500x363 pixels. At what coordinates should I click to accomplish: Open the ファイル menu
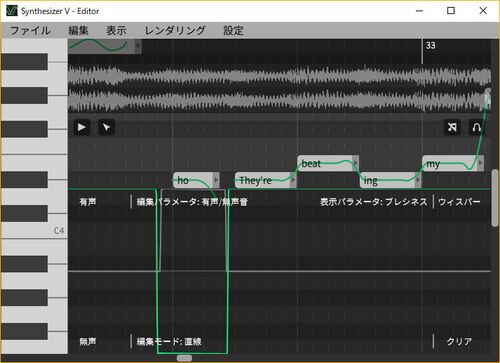point(30,31)
